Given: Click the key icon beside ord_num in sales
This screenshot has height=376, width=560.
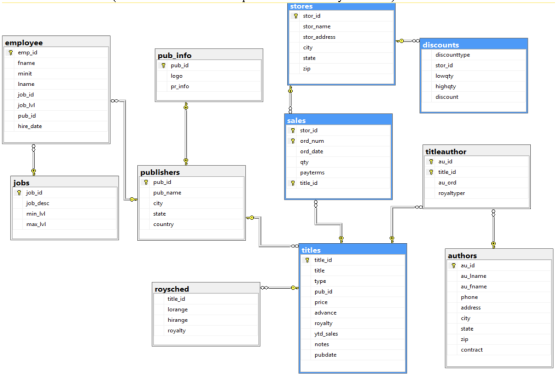Looking at the screenshot, I should (293, 141).
